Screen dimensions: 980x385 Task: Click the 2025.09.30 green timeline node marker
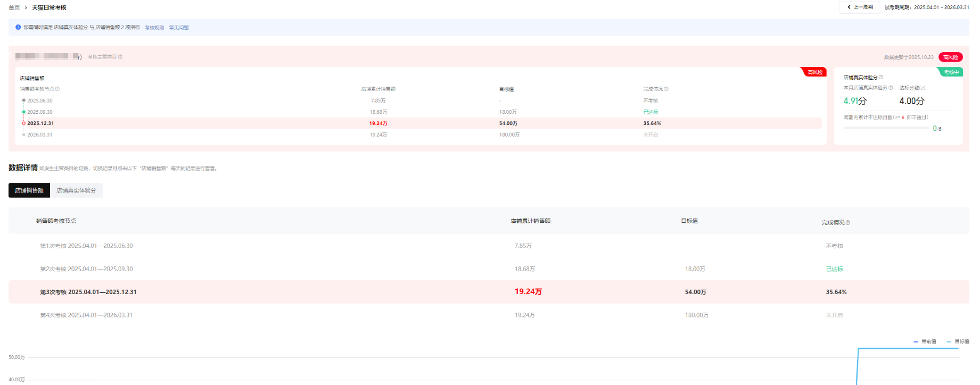[x=23, y=112]
